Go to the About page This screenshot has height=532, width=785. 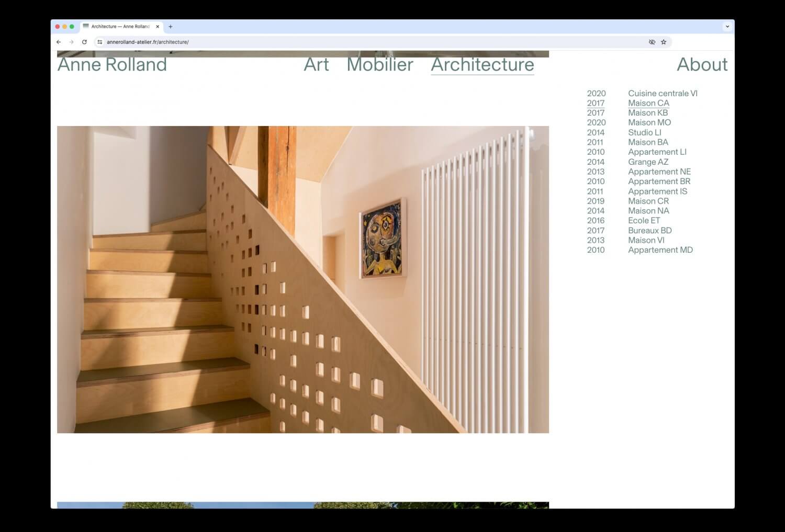pos(702,64)
